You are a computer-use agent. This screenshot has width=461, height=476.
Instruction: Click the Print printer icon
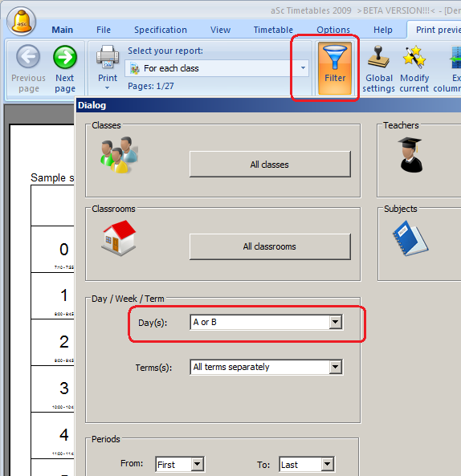click(108, 56)
